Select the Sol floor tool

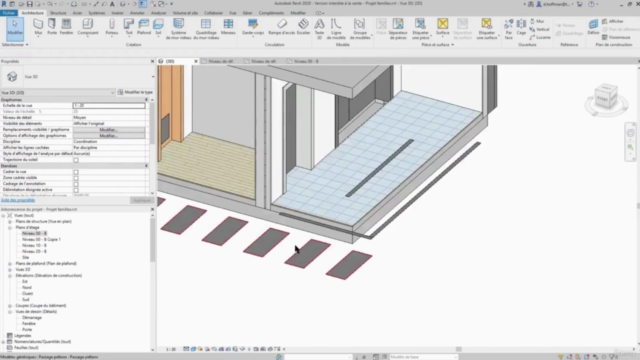pos(158,27)
